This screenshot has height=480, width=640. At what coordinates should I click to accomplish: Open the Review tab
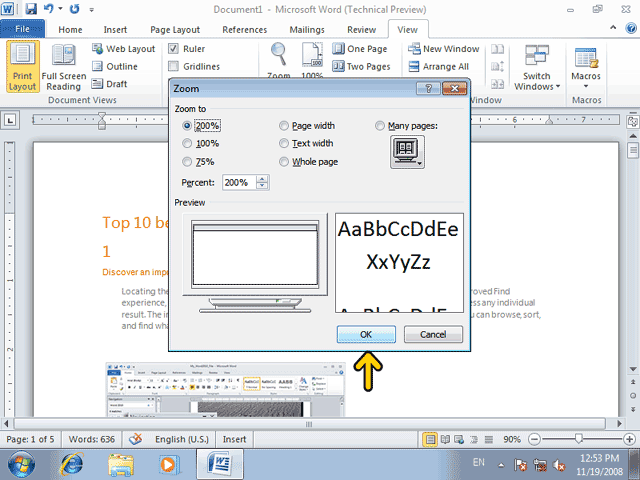[362, 30]
